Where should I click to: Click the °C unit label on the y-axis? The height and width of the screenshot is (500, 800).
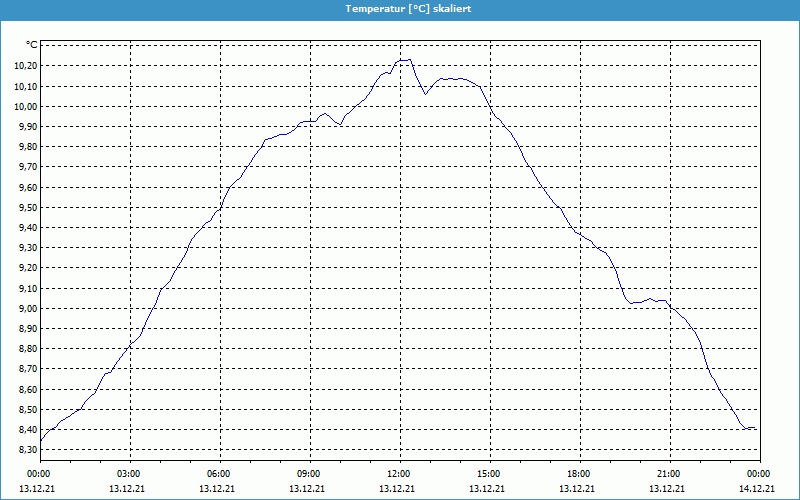coord(31,45)
